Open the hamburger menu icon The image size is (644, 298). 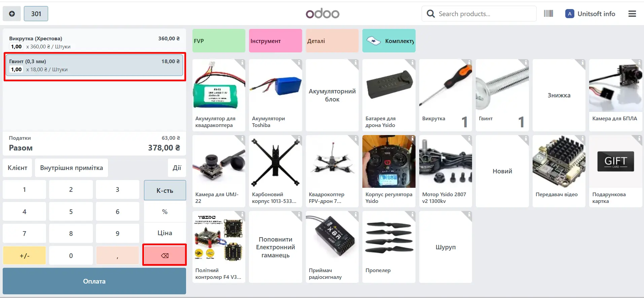632,14
